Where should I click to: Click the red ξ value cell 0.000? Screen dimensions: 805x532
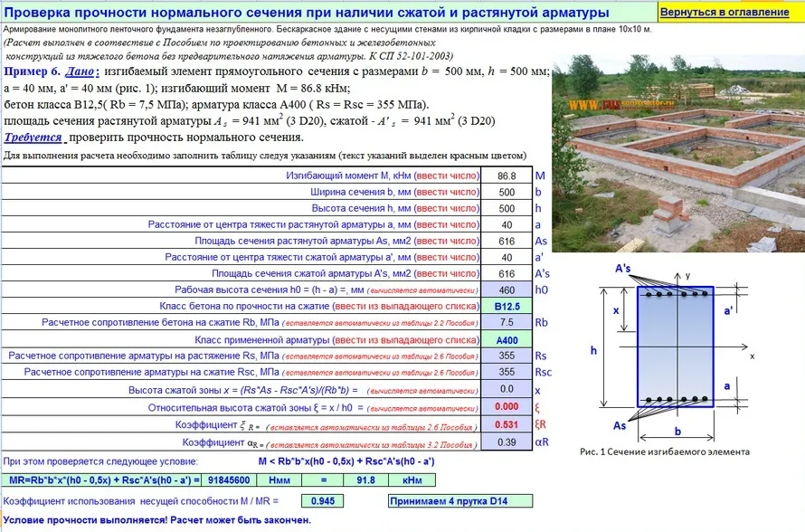(507, 406)
